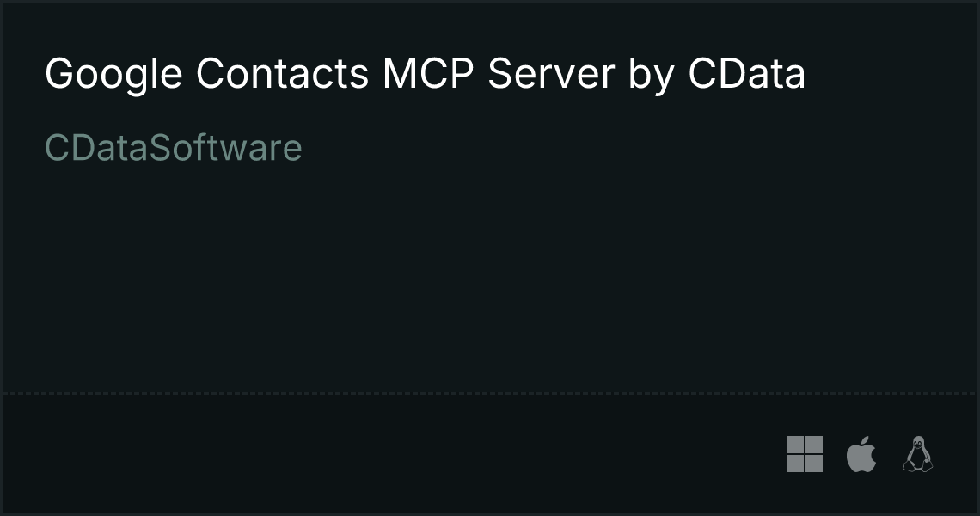The height and width of the screenshot is (516, 980).
Task: Click the word Server in the heading
Action: (x=551, y=73)
